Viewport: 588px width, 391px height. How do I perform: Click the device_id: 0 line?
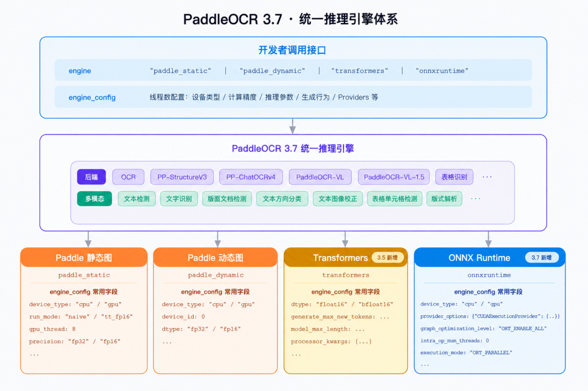click(183, 317)
